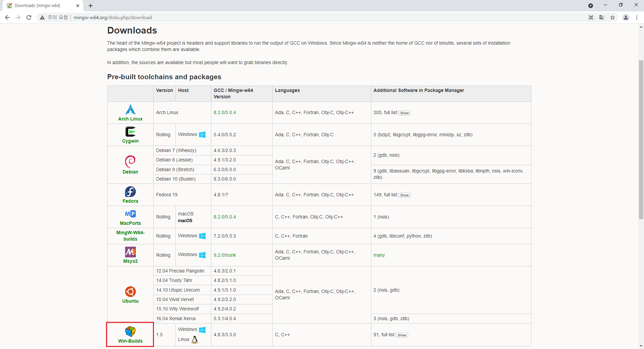Click the 'Debian 10 (Buster)' cell
Screen dimensions: 644x349
tap(182, 179)
